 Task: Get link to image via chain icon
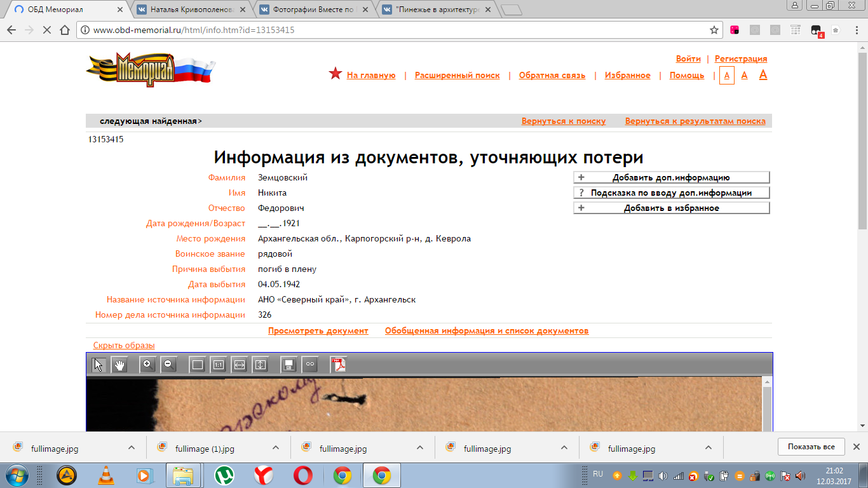309,365
